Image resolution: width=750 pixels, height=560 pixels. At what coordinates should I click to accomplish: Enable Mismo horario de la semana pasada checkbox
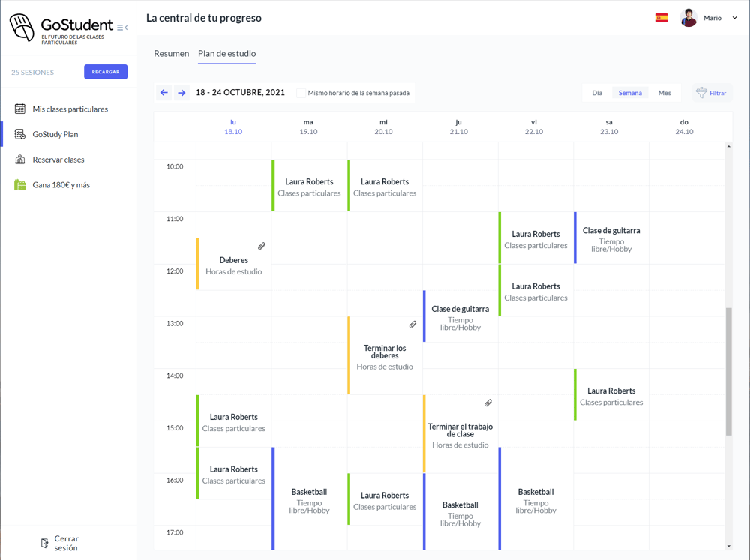click(x=301, y=93)
